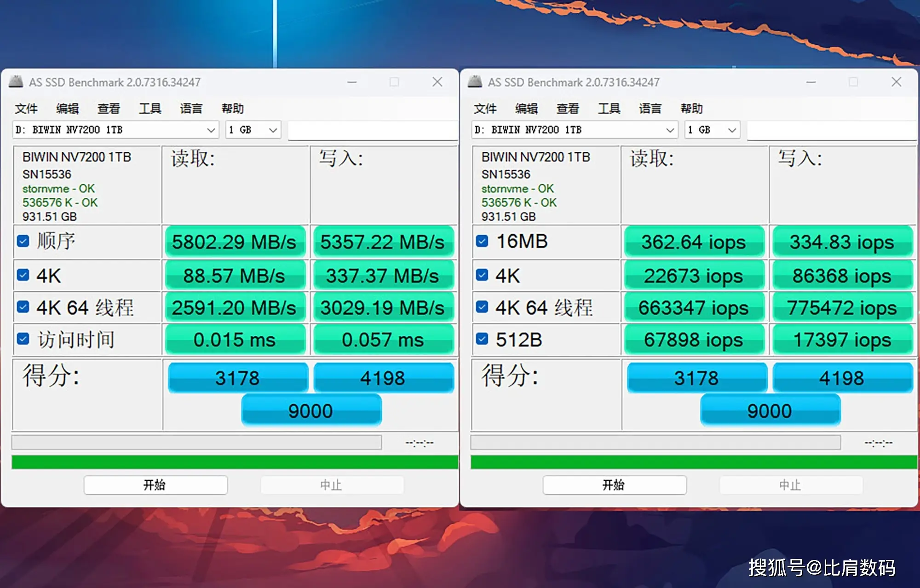Screen dimensions: 920x588
Task: Click empty text field in right window toolbar
Action: click(x=832, y=130)
